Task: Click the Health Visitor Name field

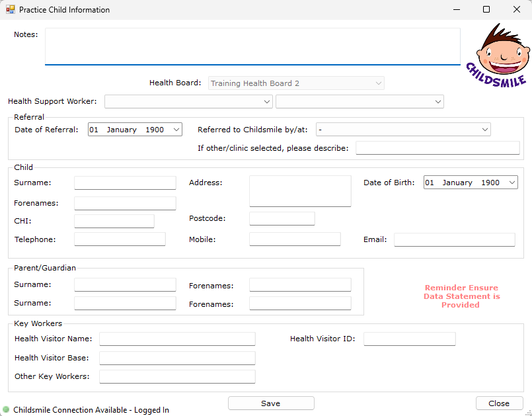Action: [177, 339]
